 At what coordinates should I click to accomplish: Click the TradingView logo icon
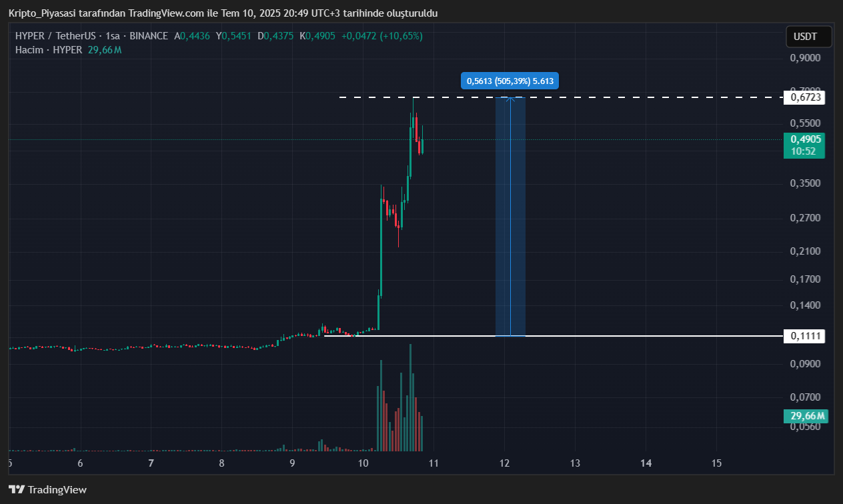pyautogui.click(x=17, y=489)
